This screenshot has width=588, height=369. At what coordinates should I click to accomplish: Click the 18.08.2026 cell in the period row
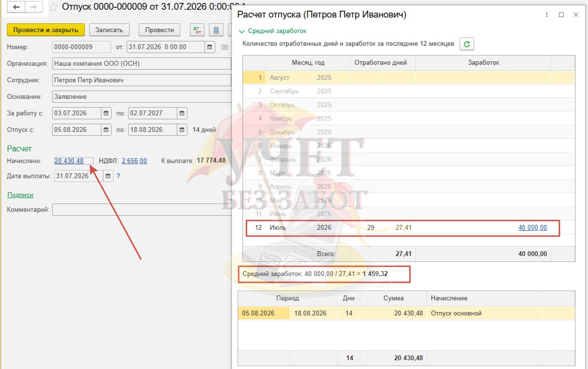tap(313, 313)
